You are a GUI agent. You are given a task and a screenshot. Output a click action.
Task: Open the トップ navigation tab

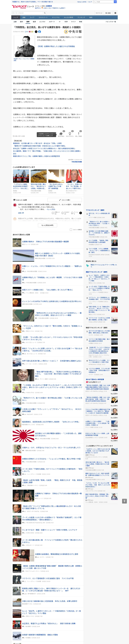coord(16,17)
